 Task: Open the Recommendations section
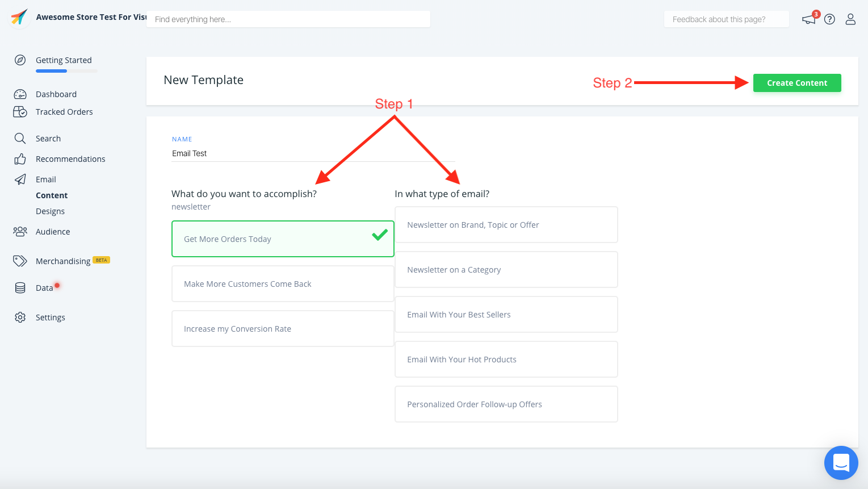(70, 159)
